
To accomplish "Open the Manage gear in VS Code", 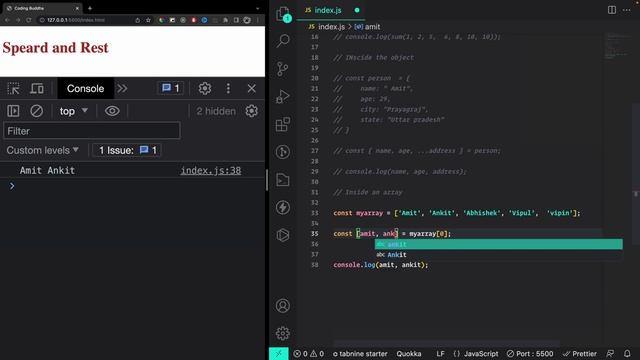I will click(282, 333).
